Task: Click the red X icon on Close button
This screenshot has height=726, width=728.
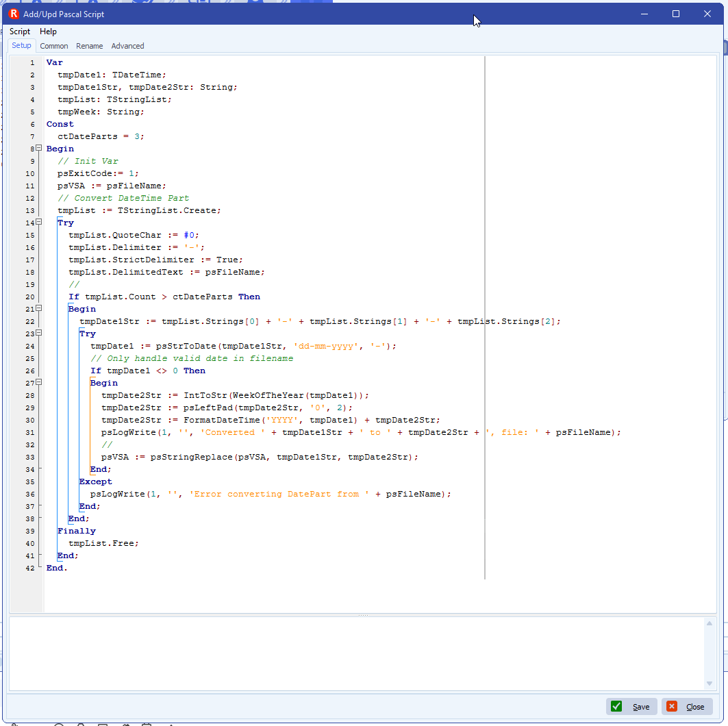Action: click(x=672, y=707)
